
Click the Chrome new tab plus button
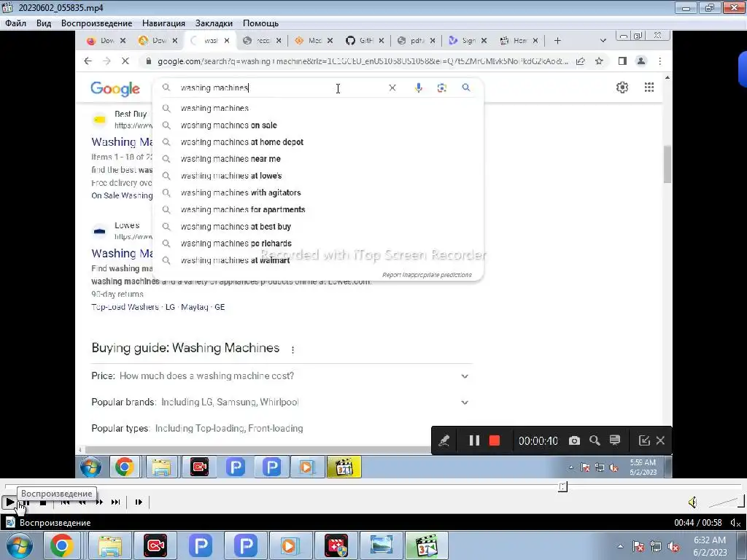[557, 41]
